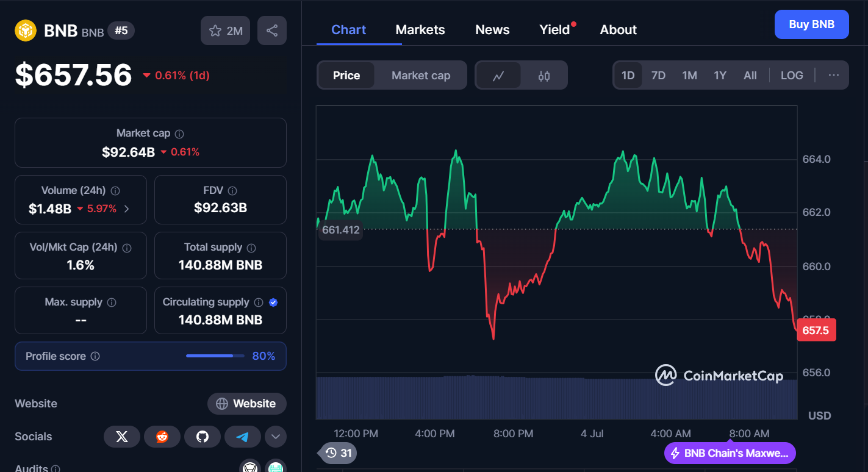This screenshot has width=868, height=472.
Task: Set chart range to All
Action: [x=750, y=76]
